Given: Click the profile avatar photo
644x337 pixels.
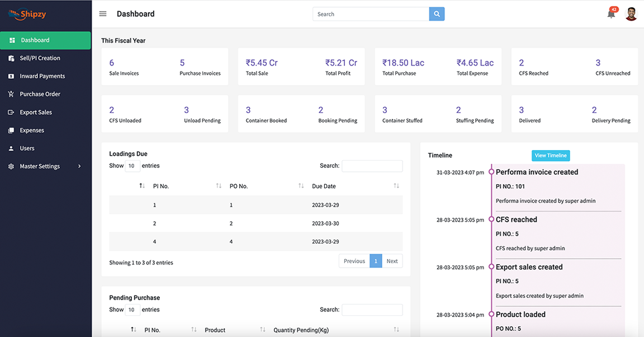Looking at the screenshot, I should (631, 13).
